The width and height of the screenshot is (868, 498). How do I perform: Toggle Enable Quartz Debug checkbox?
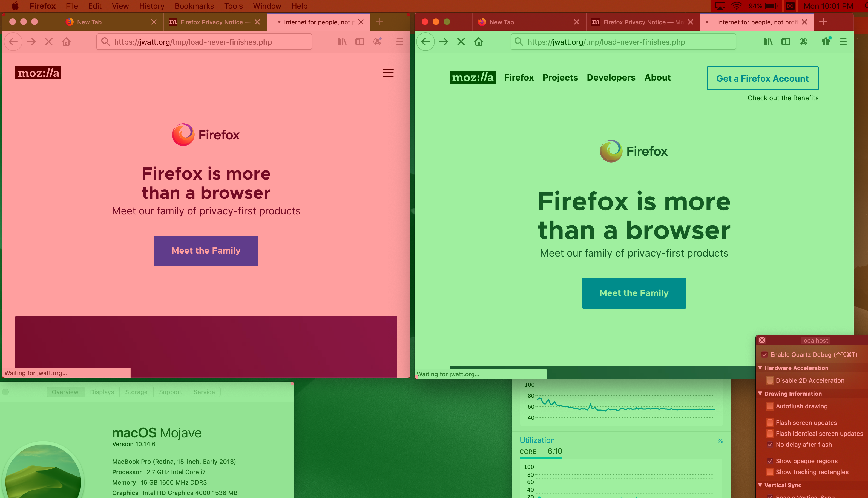(764, 355)
